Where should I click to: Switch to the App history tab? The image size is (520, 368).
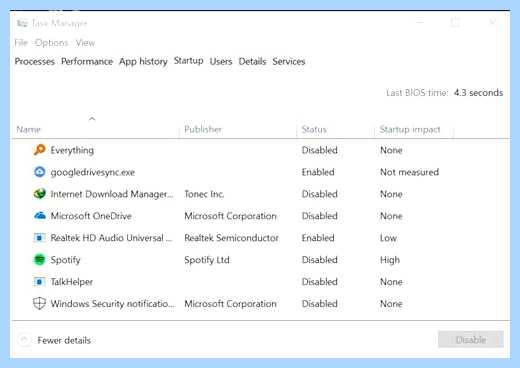(143, 62)
